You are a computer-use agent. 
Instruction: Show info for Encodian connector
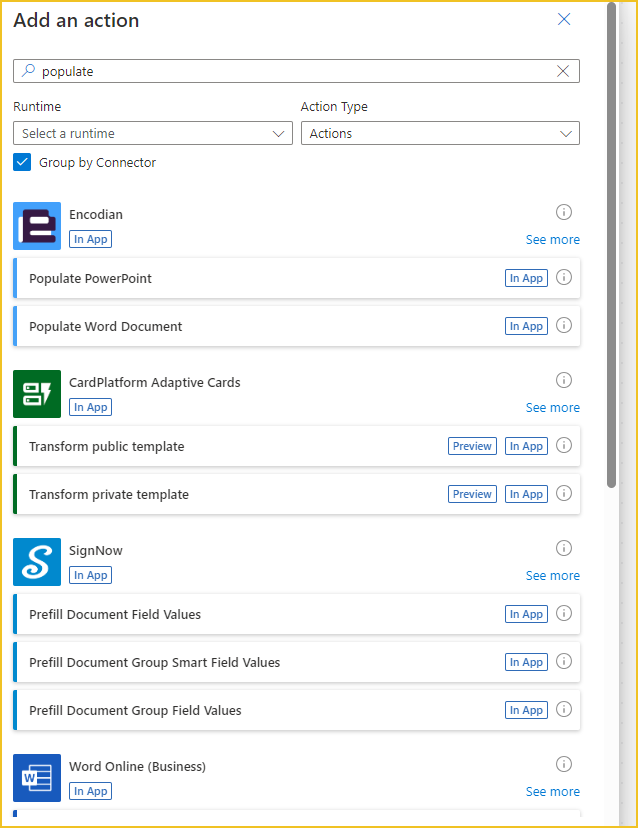coord(564,212)
